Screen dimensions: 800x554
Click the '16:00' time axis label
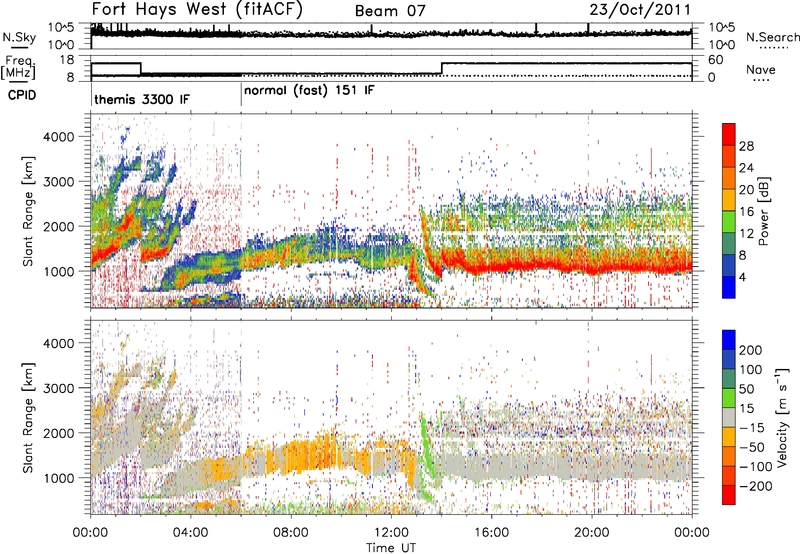[491, 533]
